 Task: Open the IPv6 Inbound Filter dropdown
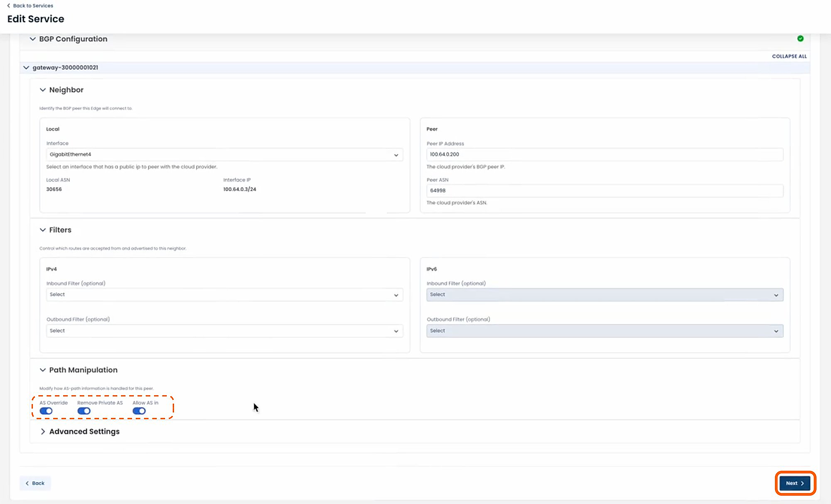click(x=605, y=295)
